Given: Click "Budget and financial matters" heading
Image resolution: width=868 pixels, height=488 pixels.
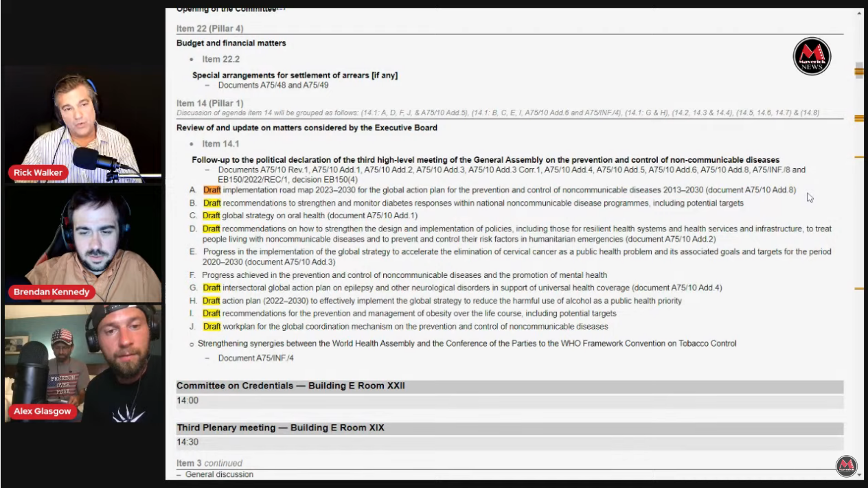Looking at the screenshot, I should [231, 43].
